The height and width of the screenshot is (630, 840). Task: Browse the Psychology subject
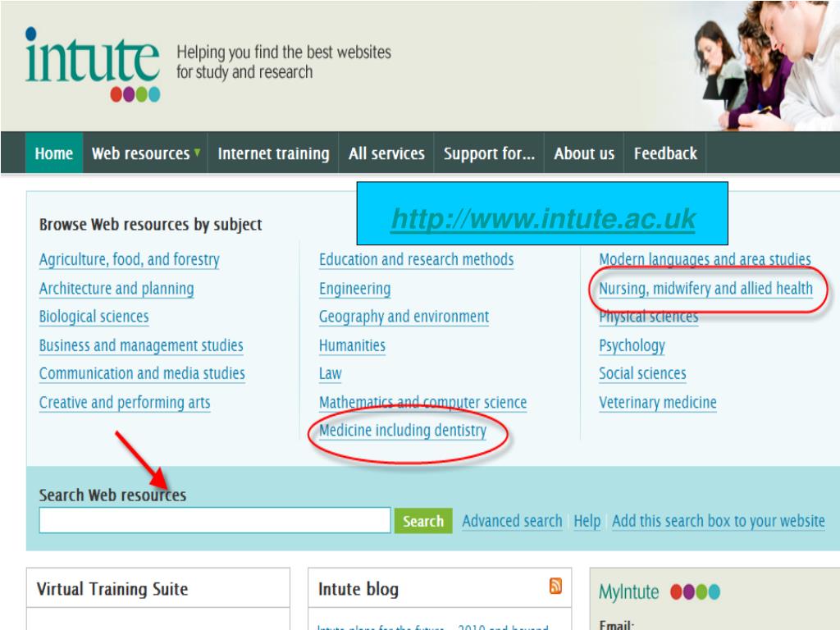click(x=632, y=345)
